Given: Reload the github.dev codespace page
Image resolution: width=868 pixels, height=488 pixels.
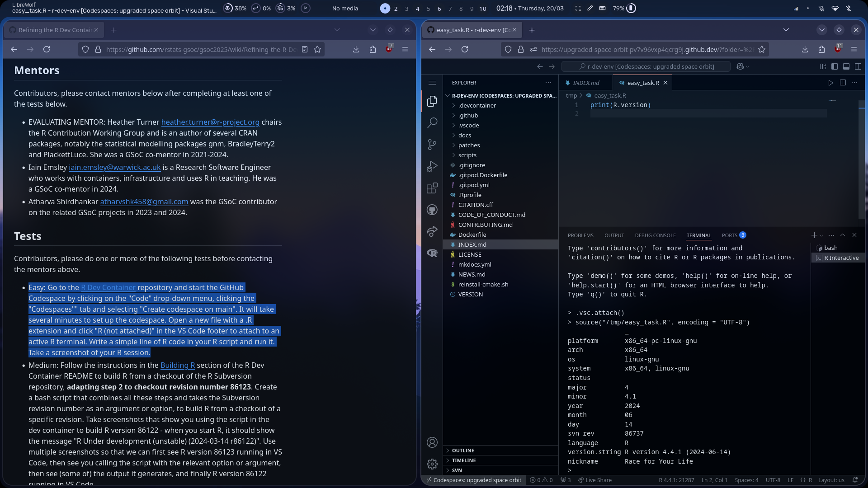Looking at the screenshot, I should point(465,50).
